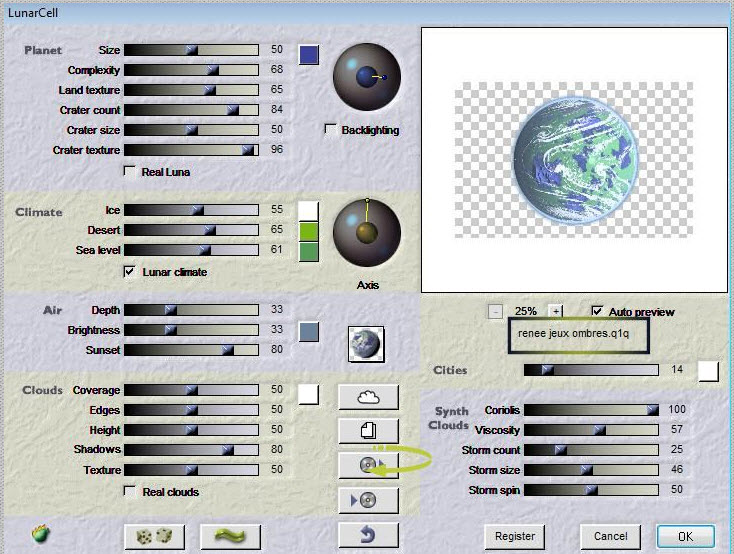Click the Air Brightness slider
Screen dimensions: 734x554
point(191,330)
